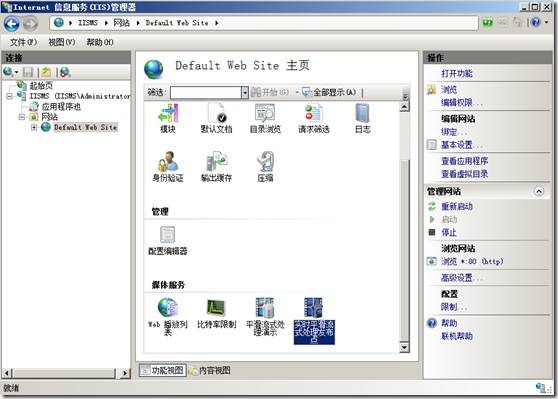Click the feature list scroll up arrow

(x=404, y=106)
